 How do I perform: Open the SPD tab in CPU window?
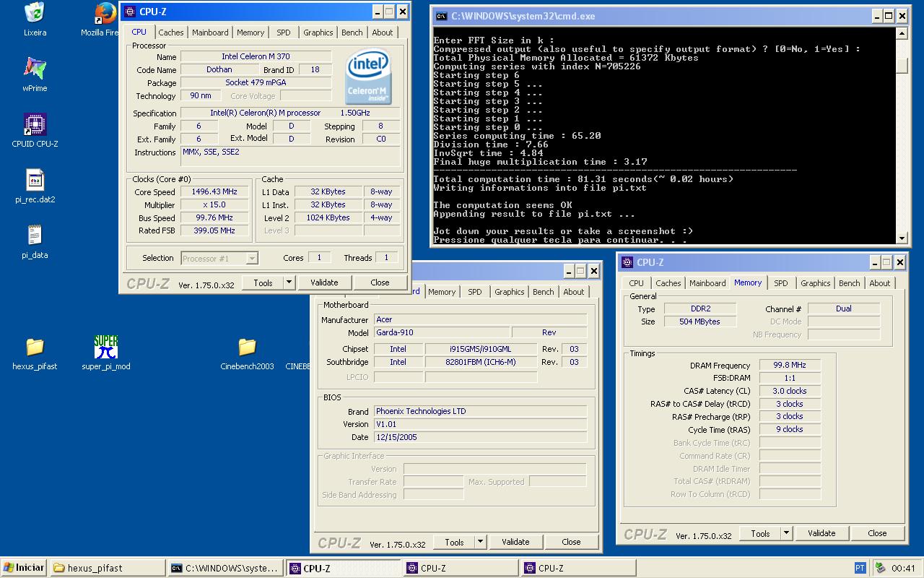click(x=284, y=33)
